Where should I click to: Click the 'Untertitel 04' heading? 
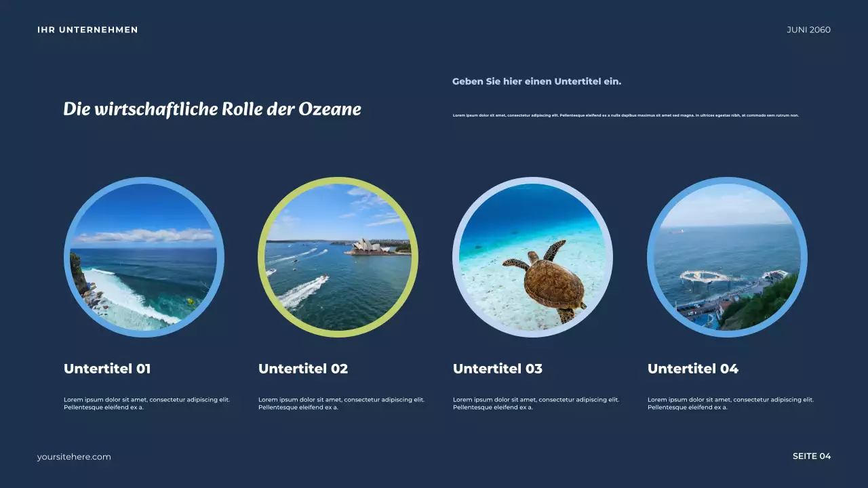[692, 369]
